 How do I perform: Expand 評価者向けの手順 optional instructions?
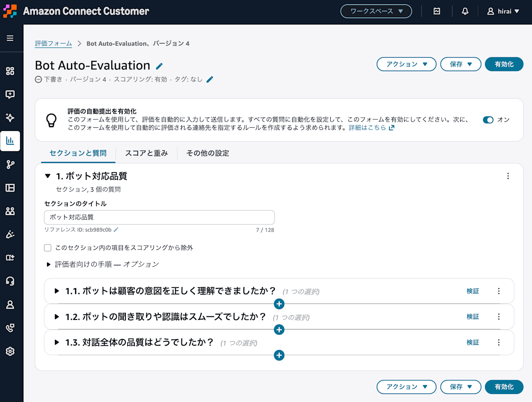49,264
